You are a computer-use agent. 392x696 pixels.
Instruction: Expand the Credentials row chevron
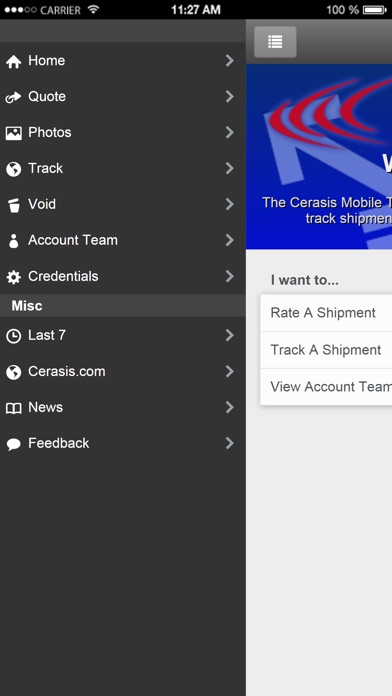[230, 277]
